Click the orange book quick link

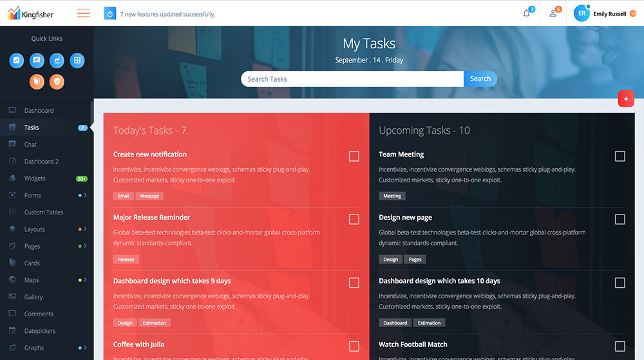[37, 81]
